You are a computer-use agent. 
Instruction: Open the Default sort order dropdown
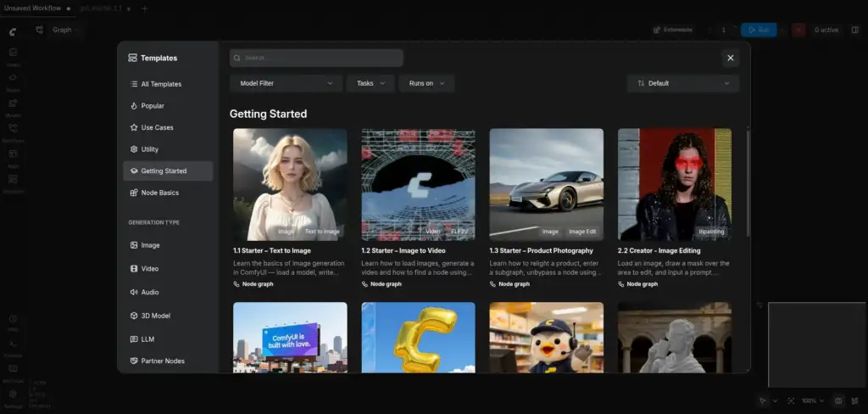(683, 83)
